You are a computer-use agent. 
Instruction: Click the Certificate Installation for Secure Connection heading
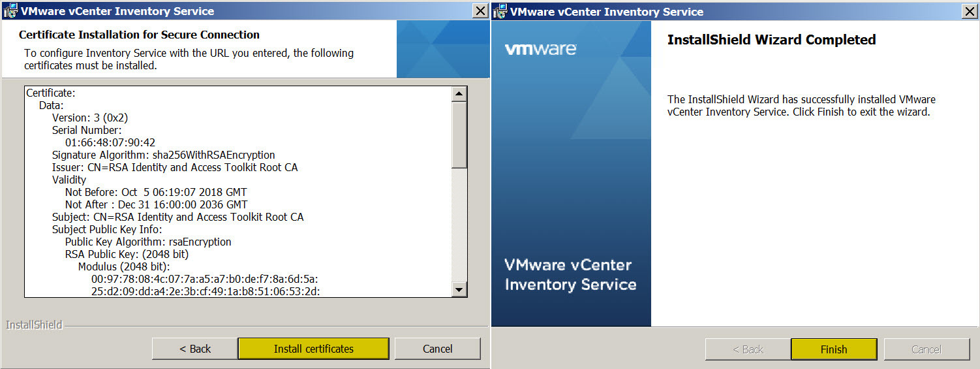(139, 35)
